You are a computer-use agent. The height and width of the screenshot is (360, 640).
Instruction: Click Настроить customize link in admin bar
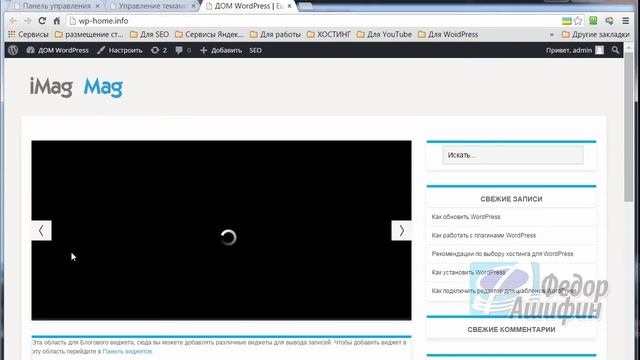(120, 50)
